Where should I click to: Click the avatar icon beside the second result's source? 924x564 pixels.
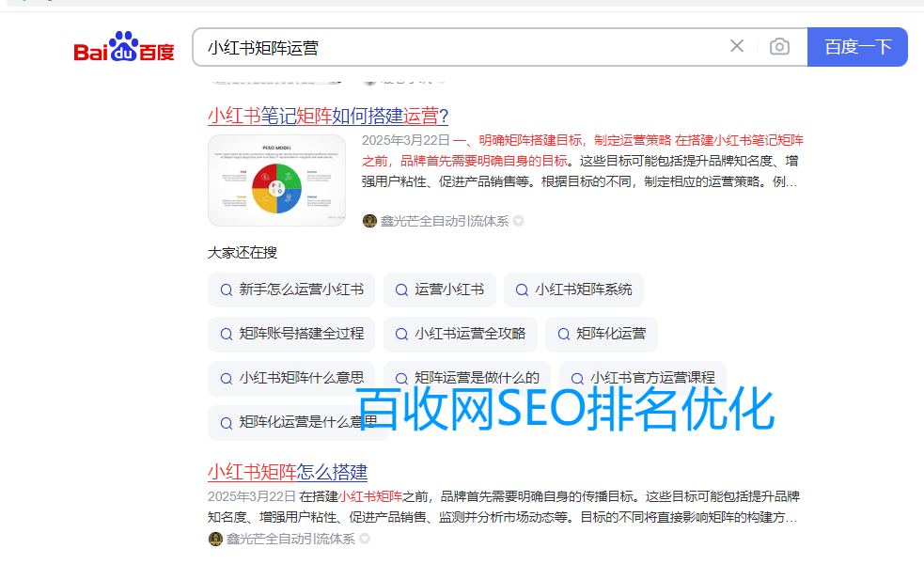(215, 539)
